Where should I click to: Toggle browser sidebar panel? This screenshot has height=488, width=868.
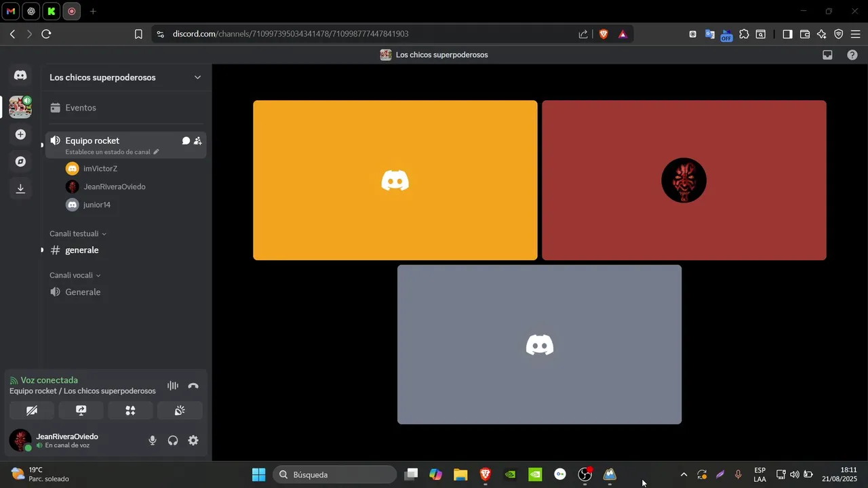(x=787, y=34)
